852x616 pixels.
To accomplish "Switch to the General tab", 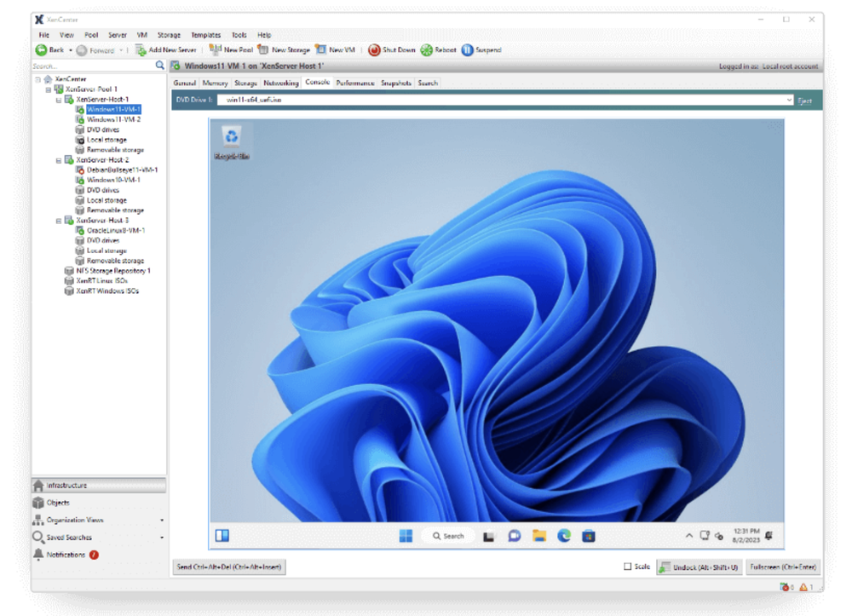I will pyautogui.click(x=185, y=83).
